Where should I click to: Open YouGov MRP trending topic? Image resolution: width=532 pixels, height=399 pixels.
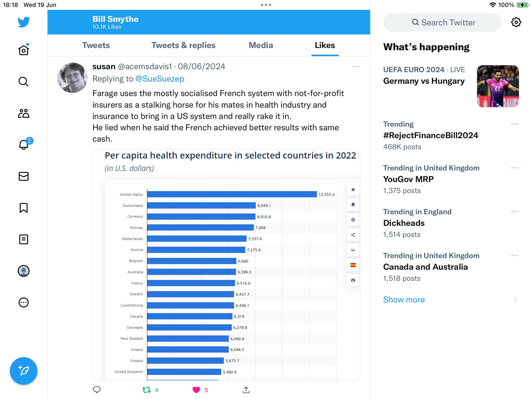point(408,179)
